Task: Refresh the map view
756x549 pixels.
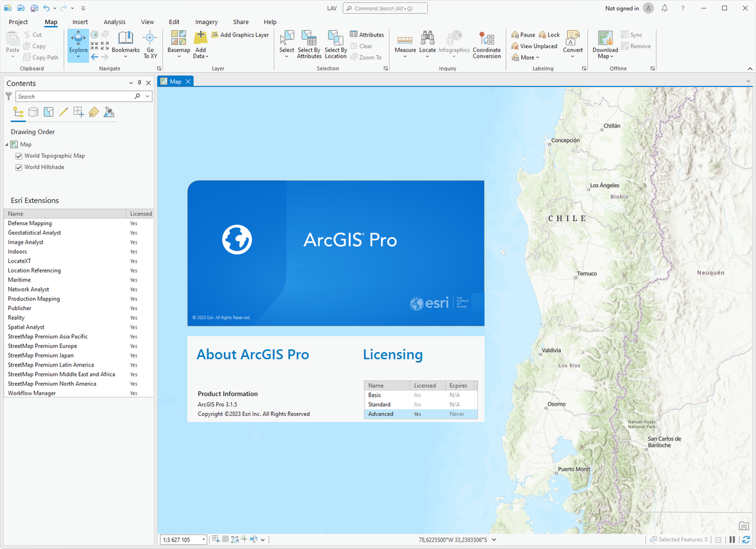Action: coord(746,540)
